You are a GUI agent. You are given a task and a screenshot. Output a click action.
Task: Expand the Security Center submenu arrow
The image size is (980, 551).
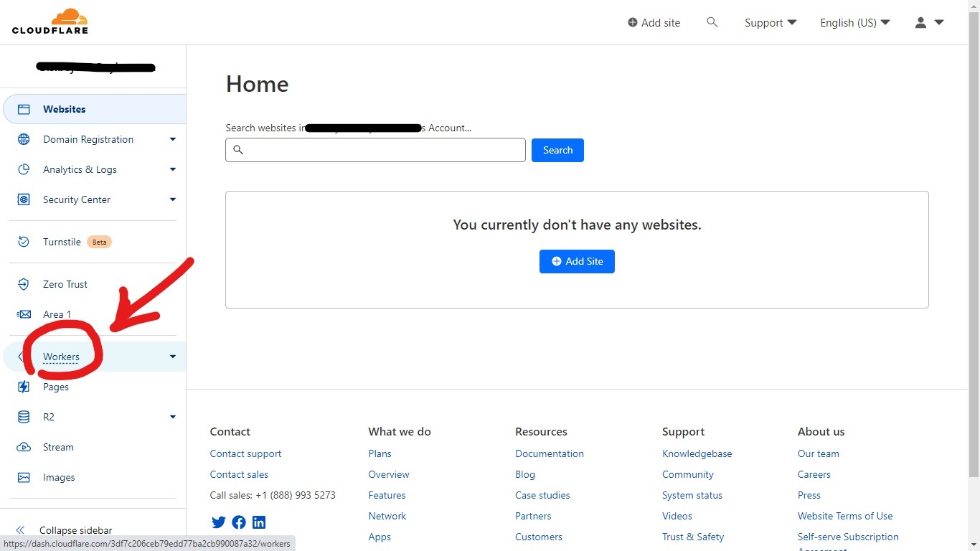(172, 199)
